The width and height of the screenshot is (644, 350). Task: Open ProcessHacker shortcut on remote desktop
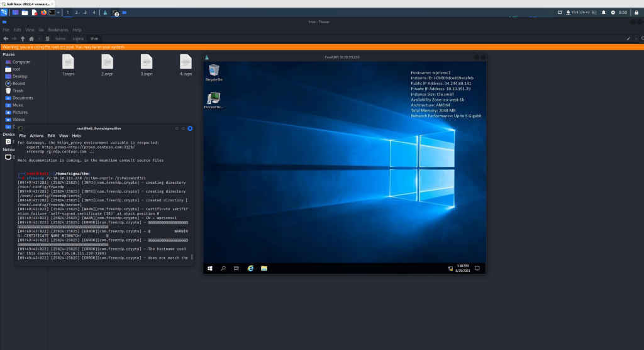tap(214, 100)
